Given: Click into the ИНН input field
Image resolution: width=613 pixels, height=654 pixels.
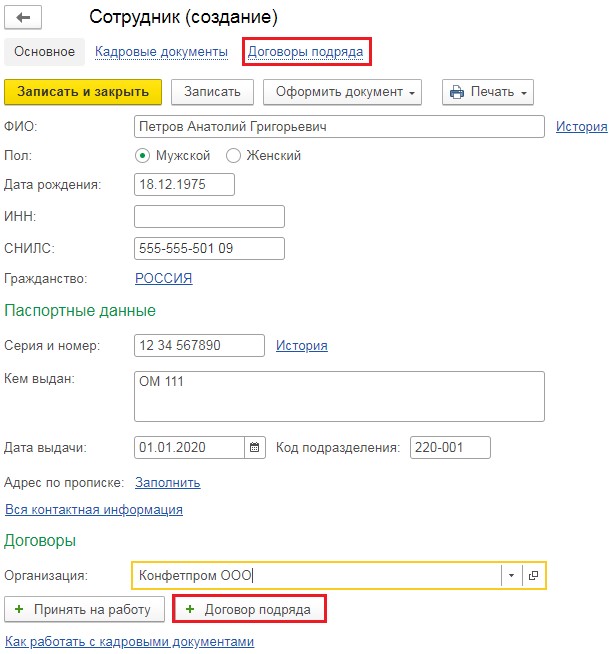Looking at the screenshot, I should coord(209,217).
